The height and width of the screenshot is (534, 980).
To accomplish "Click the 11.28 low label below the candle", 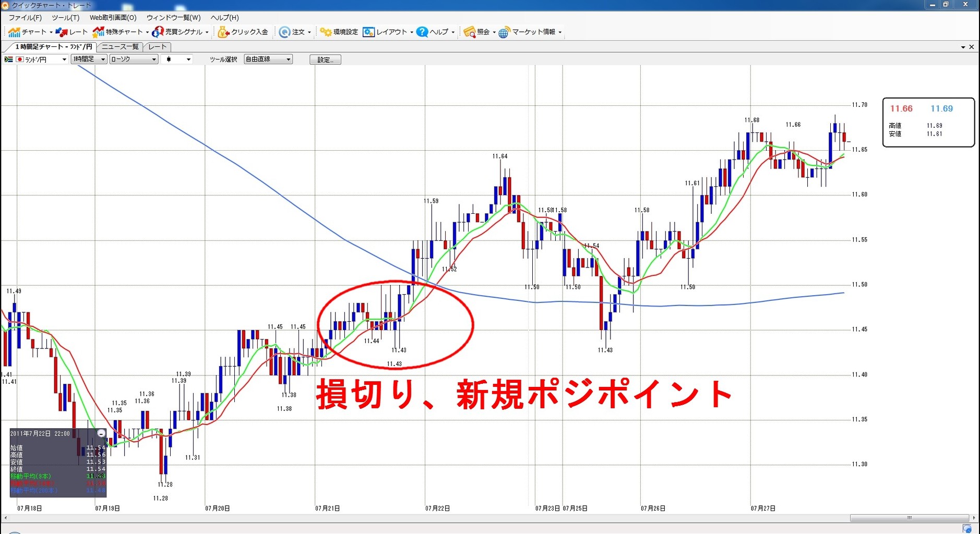I will (165, 484).
